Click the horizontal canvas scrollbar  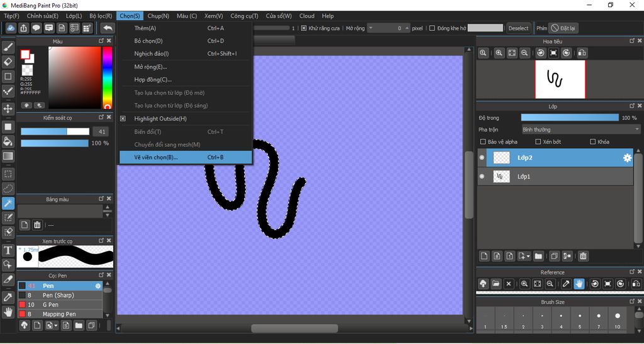click(x=294, y=328)
